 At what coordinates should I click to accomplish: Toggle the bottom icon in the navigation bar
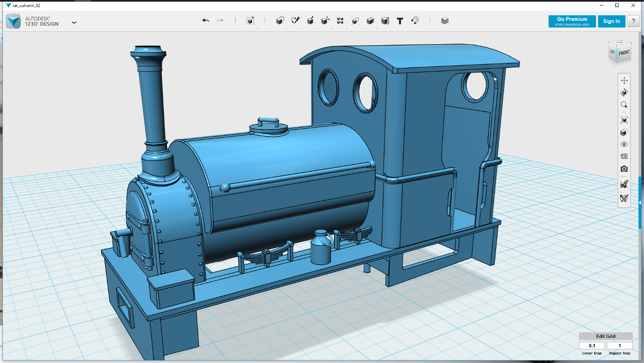pyautogui.click(x=624, y=198)
